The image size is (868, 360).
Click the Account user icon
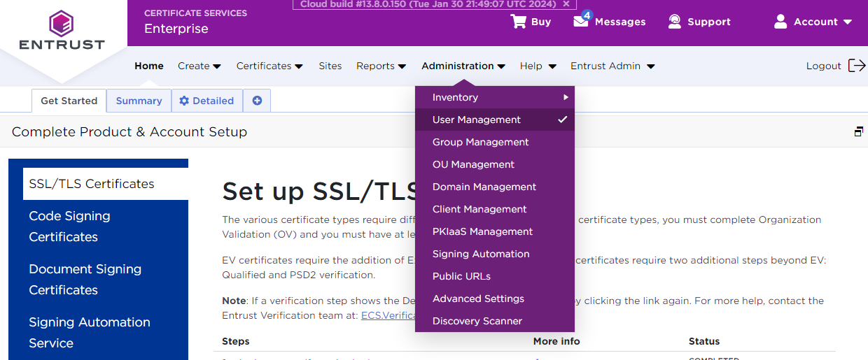point(780,22)
